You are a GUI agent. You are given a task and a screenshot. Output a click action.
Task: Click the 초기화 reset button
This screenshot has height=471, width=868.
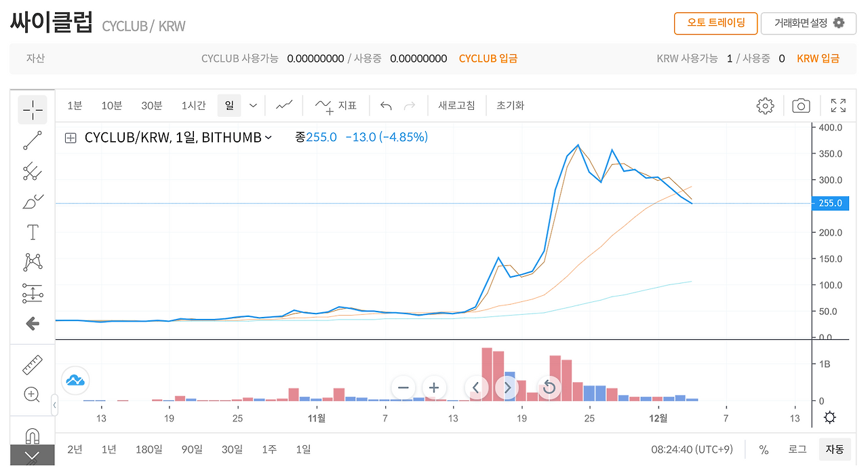[510, 105]
